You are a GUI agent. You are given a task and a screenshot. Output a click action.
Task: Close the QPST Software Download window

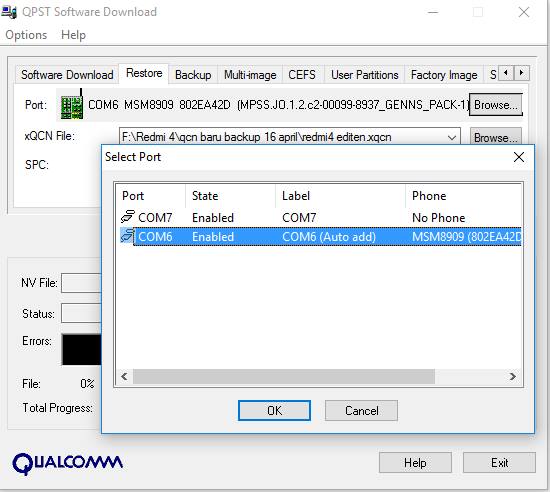pos(524,12)
